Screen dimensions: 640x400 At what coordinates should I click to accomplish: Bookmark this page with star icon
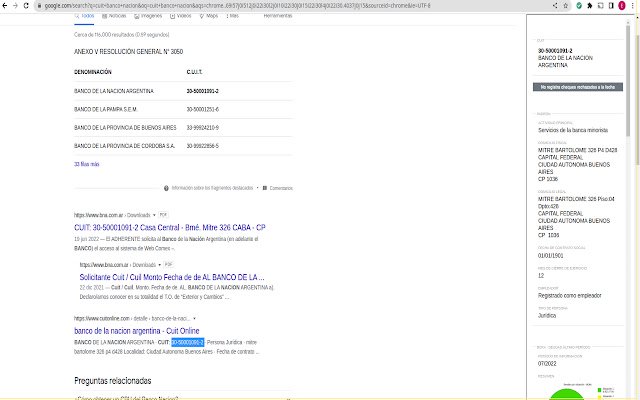coord(566,6)
